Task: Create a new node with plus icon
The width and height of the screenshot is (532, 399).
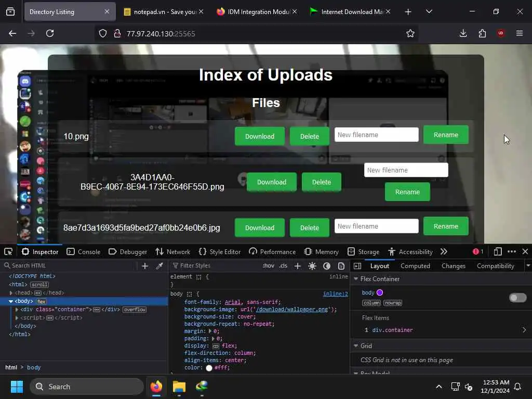Action: point(145,266)
